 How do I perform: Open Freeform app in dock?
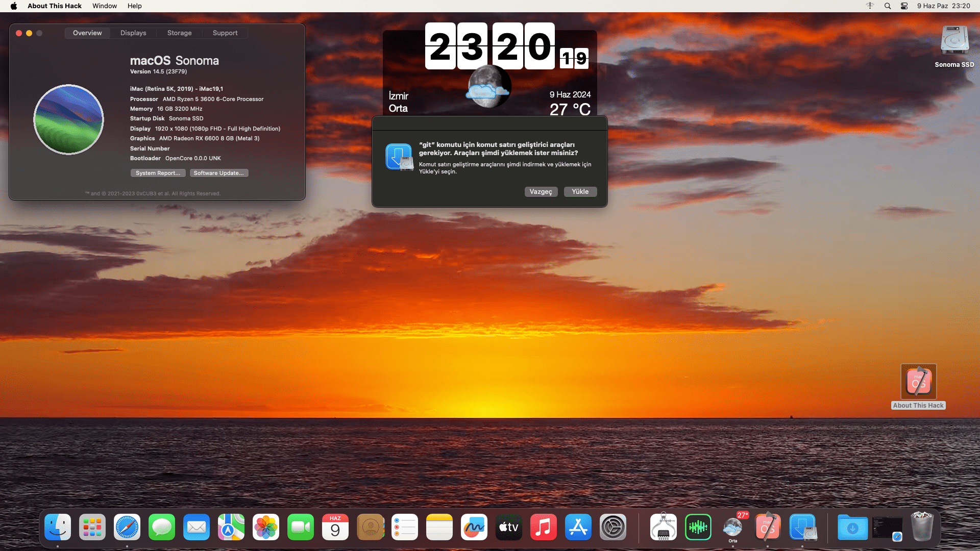(474, 527)
